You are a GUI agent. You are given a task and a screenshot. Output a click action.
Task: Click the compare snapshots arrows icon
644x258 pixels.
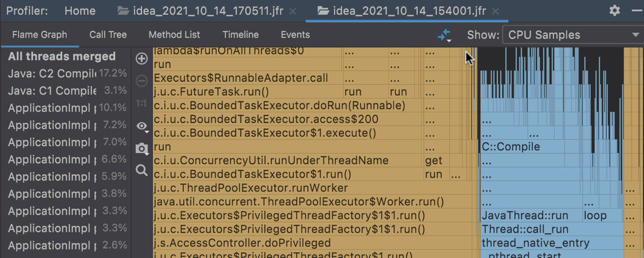click(444, 35)
